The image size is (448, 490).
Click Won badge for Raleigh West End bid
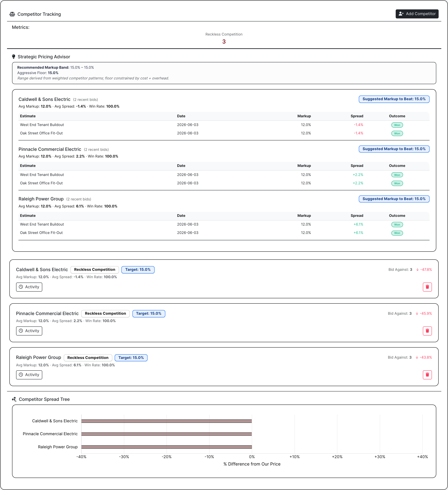coord(397,224)
